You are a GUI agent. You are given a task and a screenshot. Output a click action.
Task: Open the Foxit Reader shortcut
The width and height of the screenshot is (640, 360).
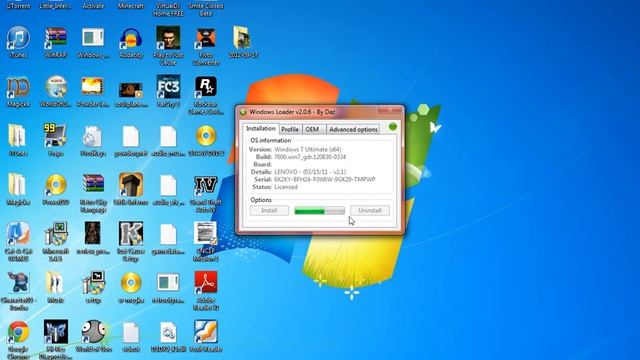[206, 332]
